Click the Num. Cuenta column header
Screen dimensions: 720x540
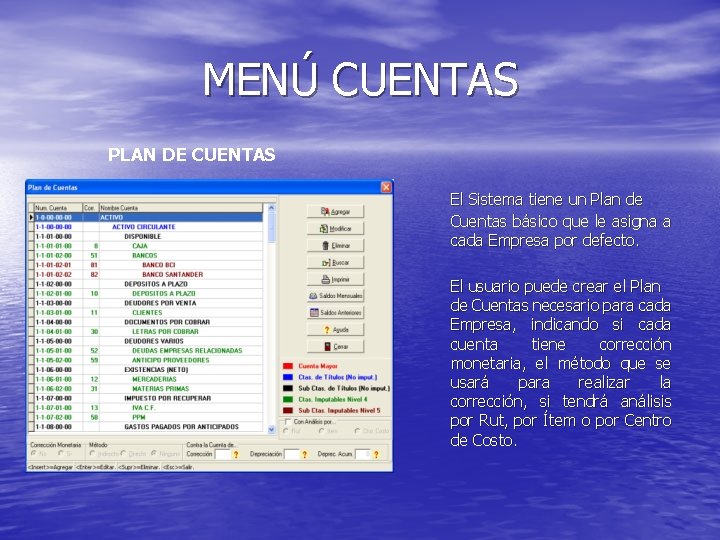click(58, 208)
